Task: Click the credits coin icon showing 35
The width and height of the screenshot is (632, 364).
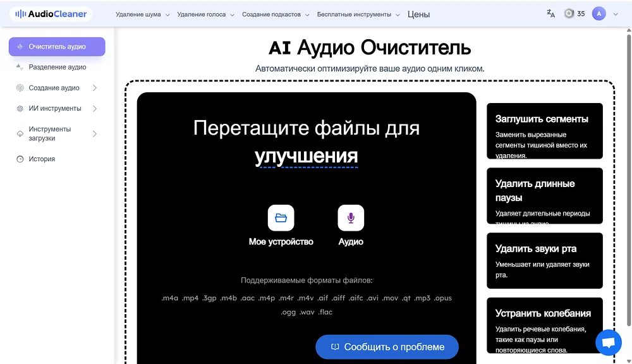Action: (x=569, y=14)
